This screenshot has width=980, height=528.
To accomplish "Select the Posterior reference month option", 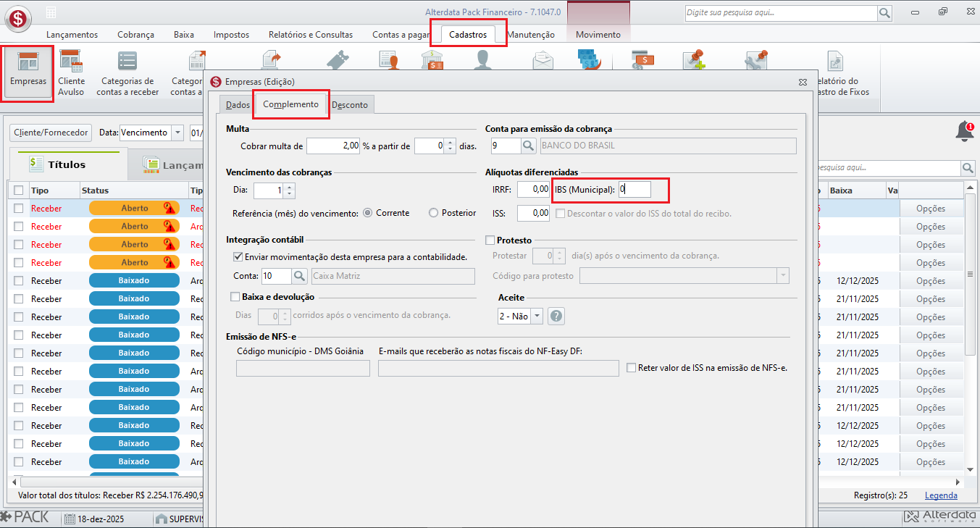I will (434, 213).
